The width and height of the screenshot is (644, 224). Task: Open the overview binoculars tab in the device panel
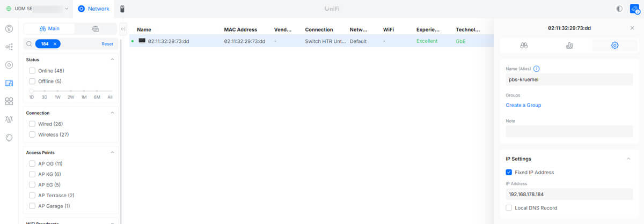pos(524,46)
